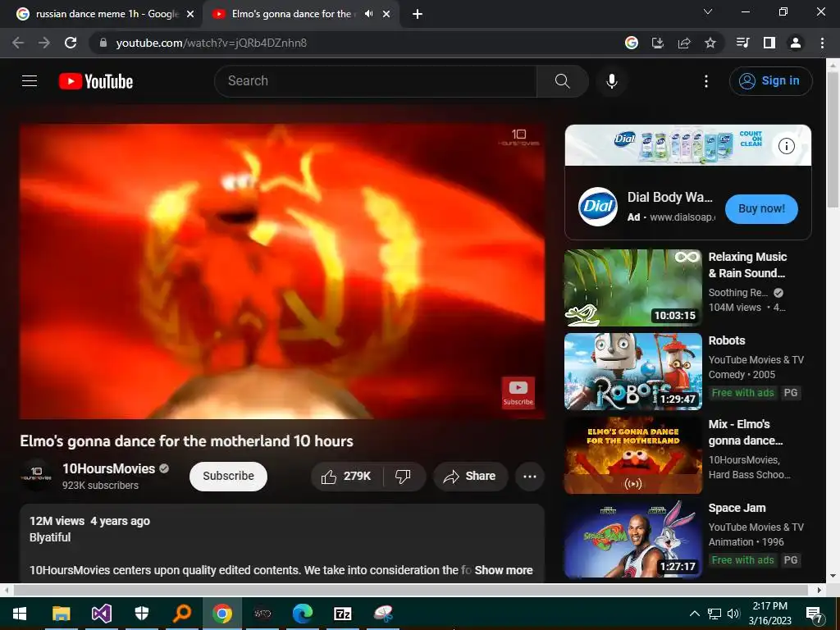Like the video with the thumbs up
This screenshot has width=840, height=630.
click(x=347, y=477)
